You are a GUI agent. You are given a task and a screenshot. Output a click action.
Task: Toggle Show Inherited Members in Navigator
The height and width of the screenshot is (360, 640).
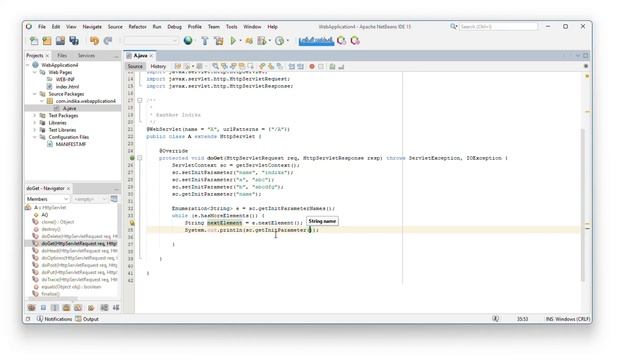(x=31, y=307)
